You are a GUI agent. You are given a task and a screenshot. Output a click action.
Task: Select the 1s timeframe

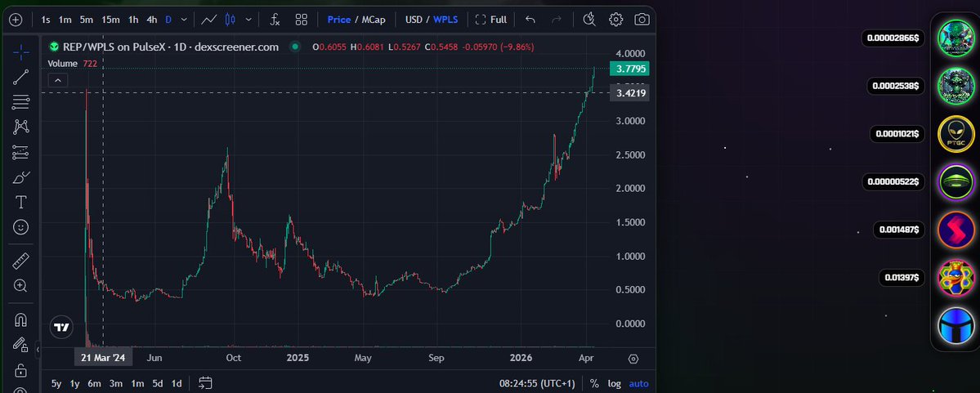[x=46, y=20]
